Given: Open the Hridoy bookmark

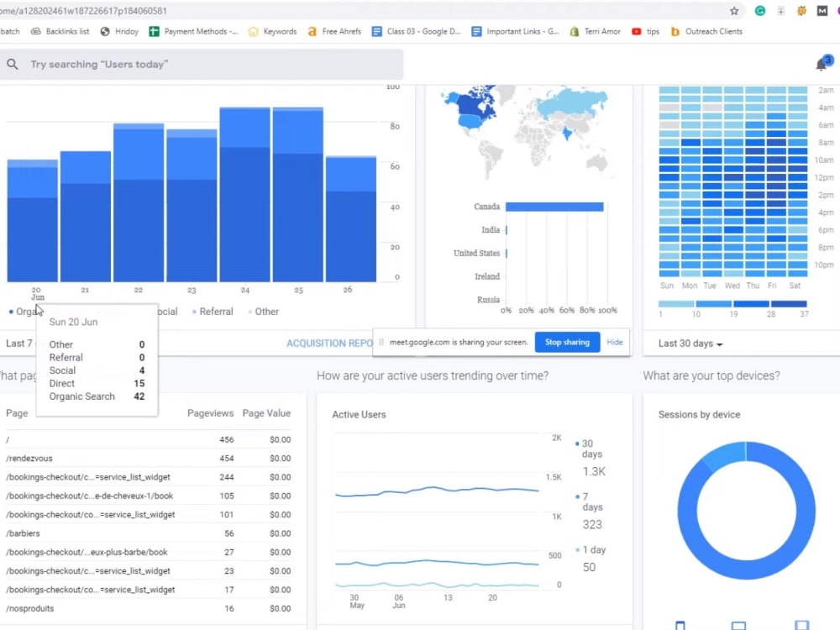Looking at the screenshot, I should coord(119,32).
